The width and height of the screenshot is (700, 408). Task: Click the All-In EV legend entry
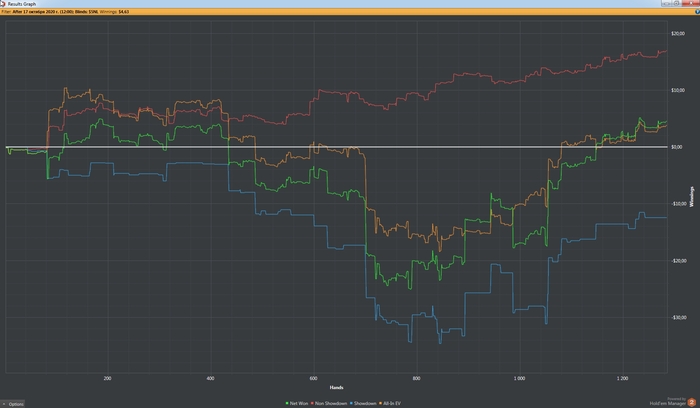click(390, 404)
